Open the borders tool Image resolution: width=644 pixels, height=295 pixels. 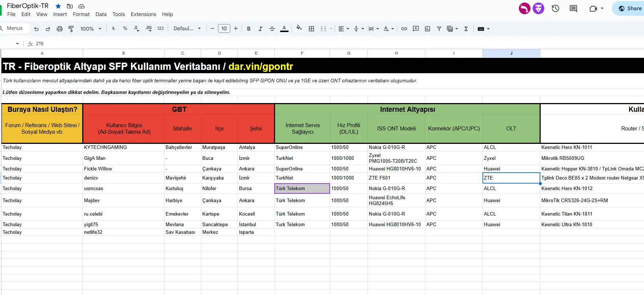coord(311,29)
